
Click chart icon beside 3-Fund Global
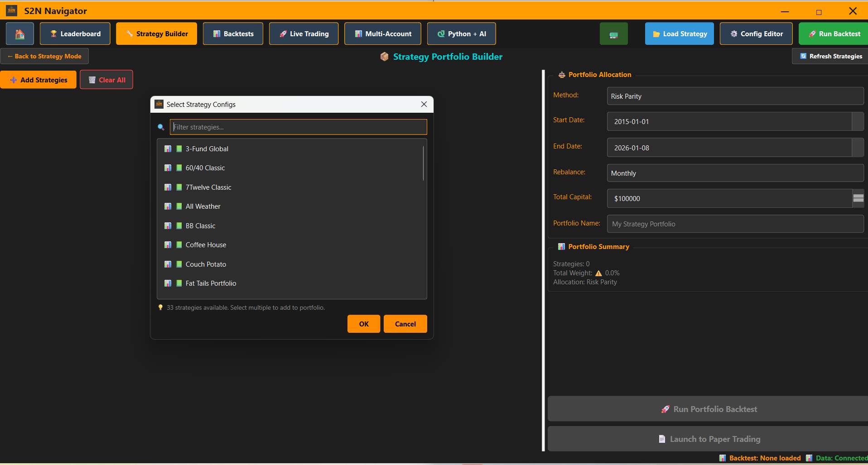coord(168,149)
